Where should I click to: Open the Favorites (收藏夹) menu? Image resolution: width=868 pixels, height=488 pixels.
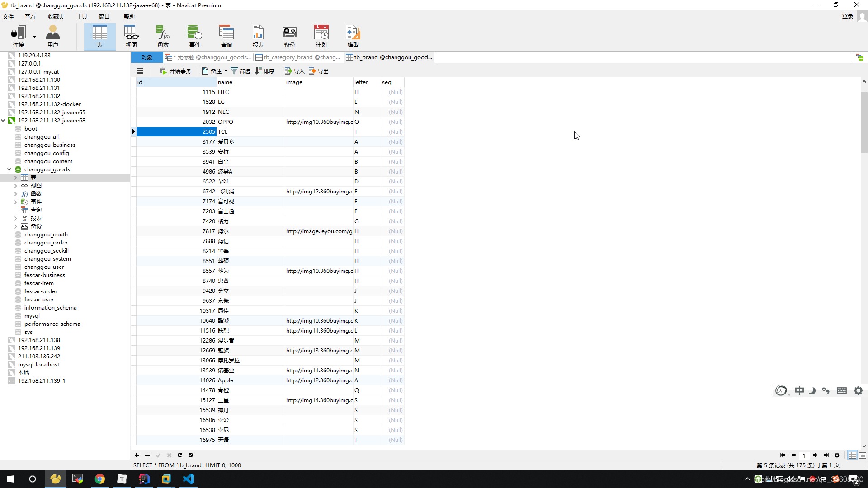tap(56, 16)
